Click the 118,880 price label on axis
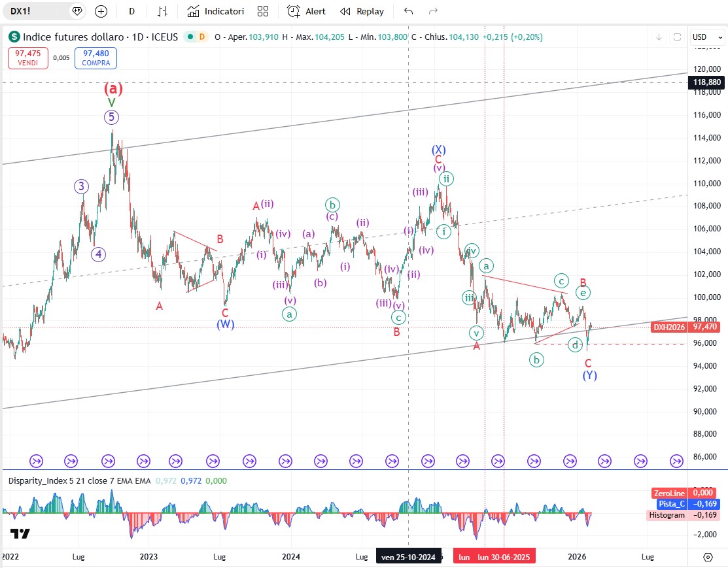Viewport: 728px width, 568px height. pyautogui.click(x=706, y=82)
